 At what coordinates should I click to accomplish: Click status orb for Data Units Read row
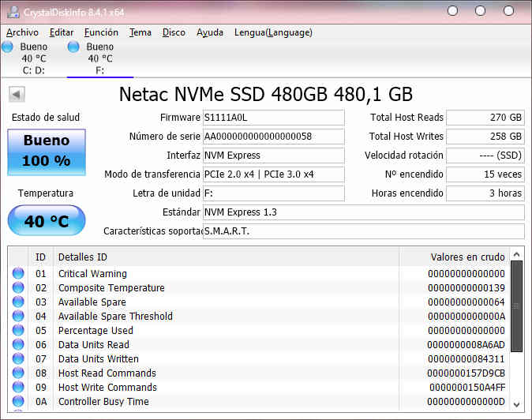click(18, 345)
